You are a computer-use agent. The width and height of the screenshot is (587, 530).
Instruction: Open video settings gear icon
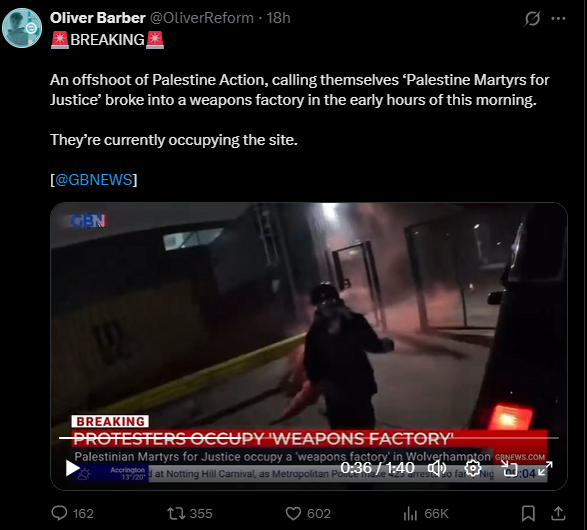point(472,468)
